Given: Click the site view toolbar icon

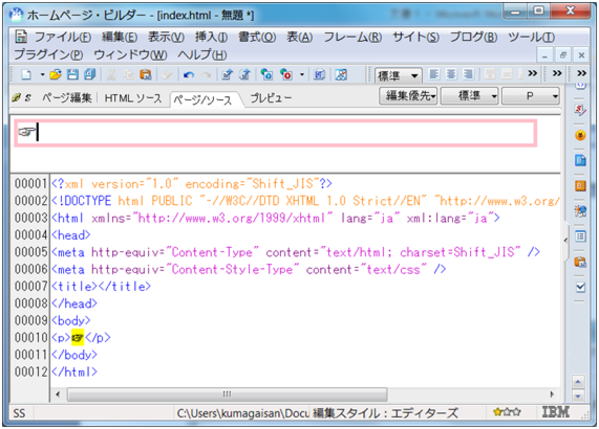Looking at the screenshot, I should pos(319,74).
